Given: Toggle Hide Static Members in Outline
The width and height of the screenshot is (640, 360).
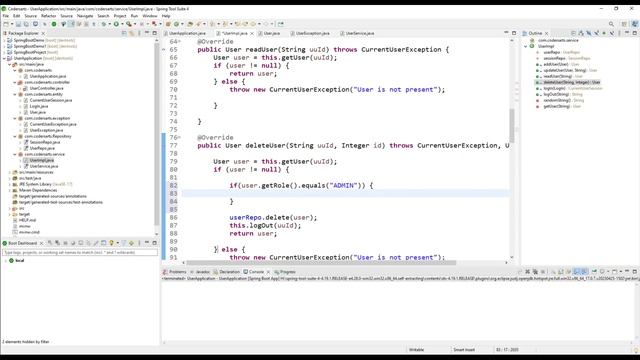Looking at the screenshot, I should pyautogui.click(x=597, y=33).
